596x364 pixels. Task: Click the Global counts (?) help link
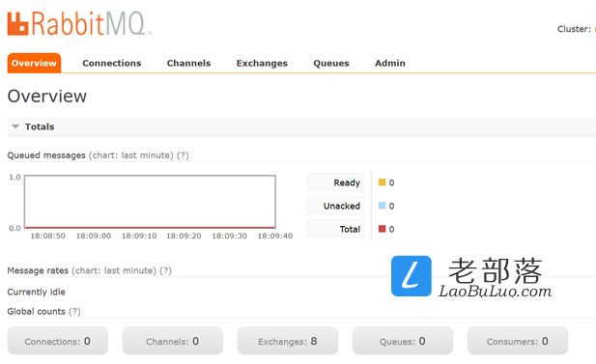pyautogui.click(x=74, y=311)
